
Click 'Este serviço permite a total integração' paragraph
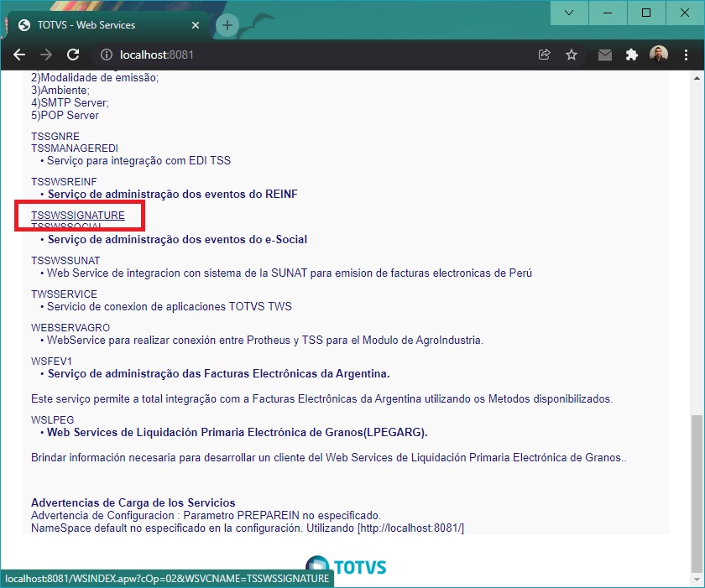tap(322, 399)
